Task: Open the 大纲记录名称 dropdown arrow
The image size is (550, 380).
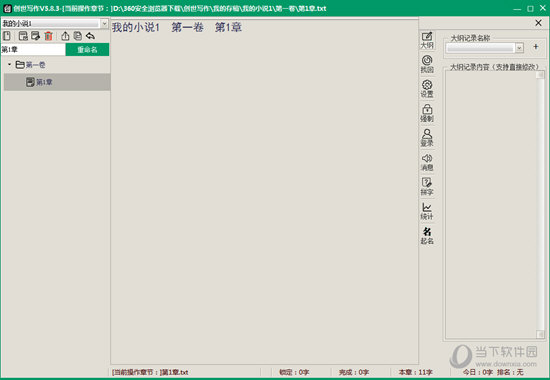Action: pyautogui.click(x=519, y=48)
